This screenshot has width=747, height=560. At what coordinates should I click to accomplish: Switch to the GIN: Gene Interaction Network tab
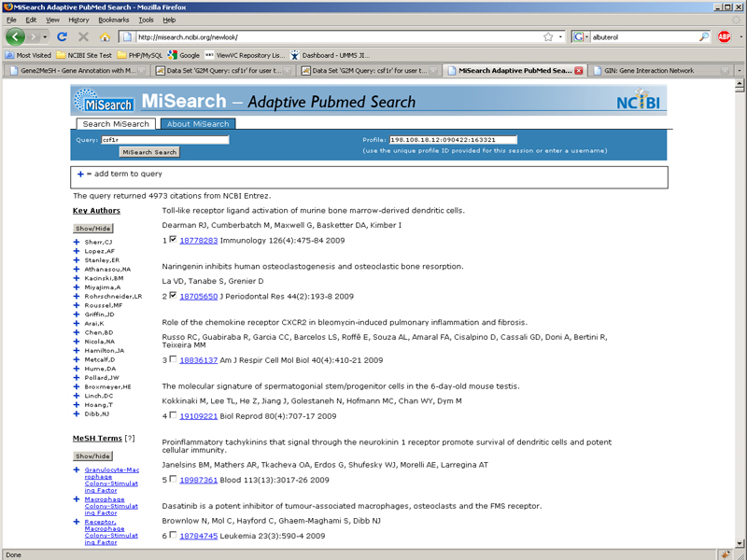point(660,71)
